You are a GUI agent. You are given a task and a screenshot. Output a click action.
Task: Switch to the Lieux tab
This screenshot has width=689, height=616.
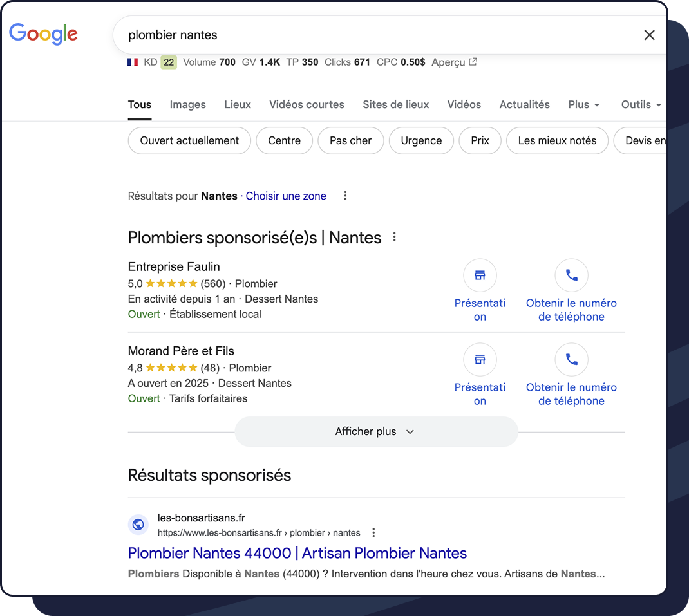[x=238, y=104]
